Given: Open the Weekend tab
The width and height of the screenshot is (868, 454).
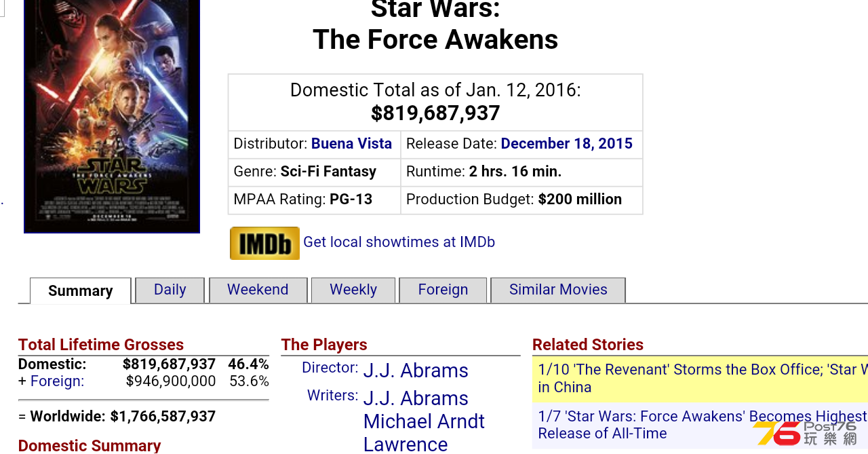Looking at the screenshot, I should [x=258, y=290].
